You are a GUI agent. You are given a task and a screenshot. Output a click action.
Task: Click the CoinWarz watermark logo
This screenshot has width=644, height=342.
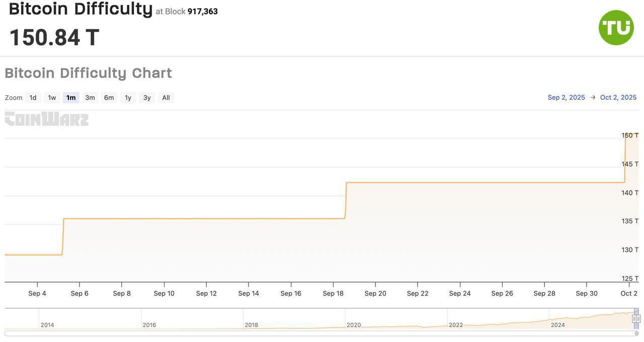pos(47,119)
